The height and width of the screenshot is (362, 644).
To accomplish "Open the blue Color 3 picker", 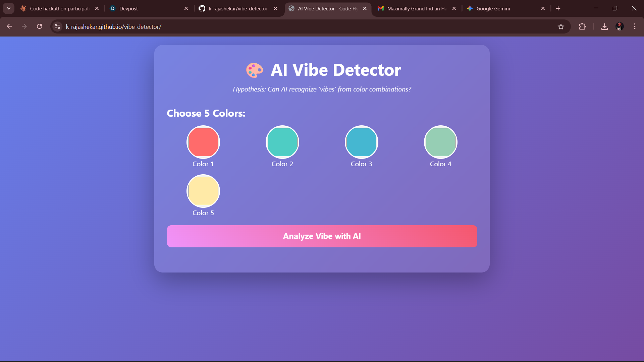I will point(361,142).
